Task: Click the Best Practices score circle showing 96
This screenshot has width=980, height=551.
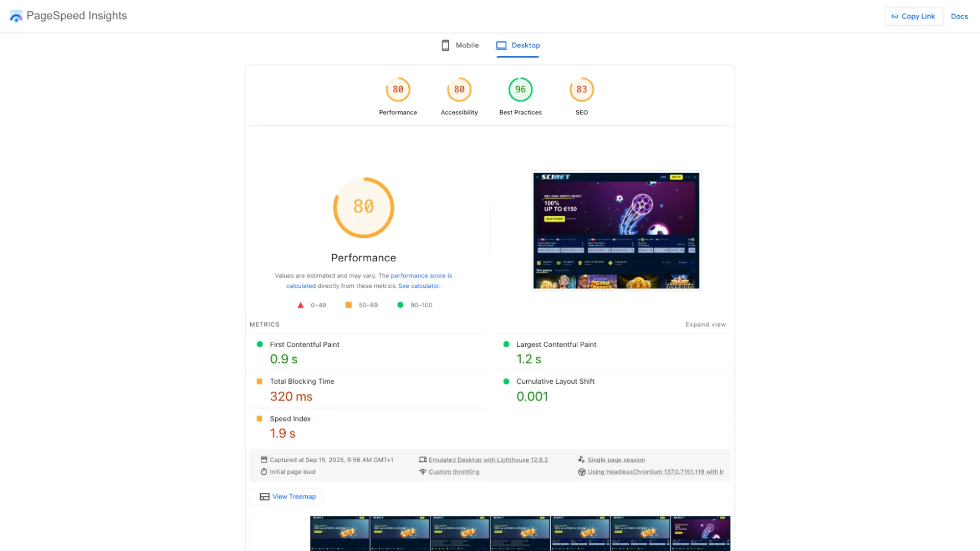Action: click(x=520, y=89)
